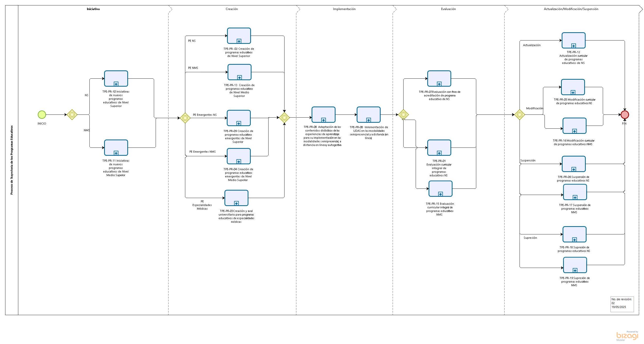Open TPE-PR-07 Evaluación acreditación subprocess
Viewport: 644px width, 344px height.
tap(439, 78)
